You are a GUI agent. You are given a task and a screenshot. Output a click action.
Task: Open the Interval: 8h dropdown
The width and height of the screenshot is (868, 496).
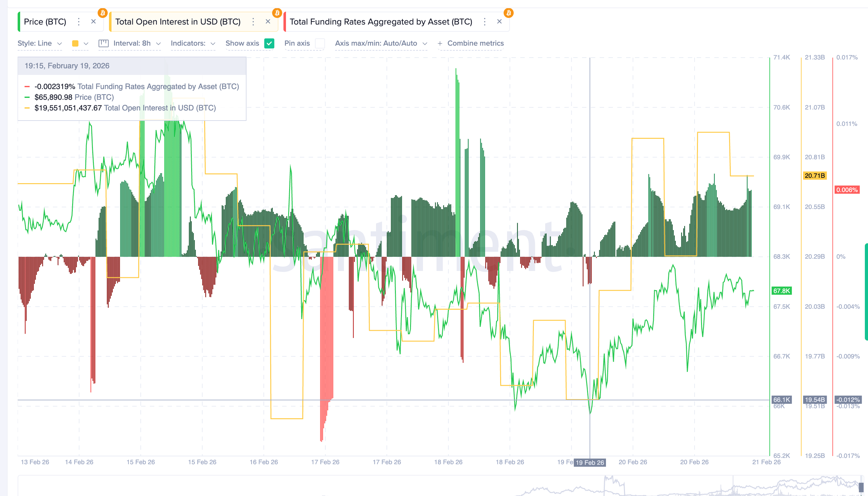[136, 43]
